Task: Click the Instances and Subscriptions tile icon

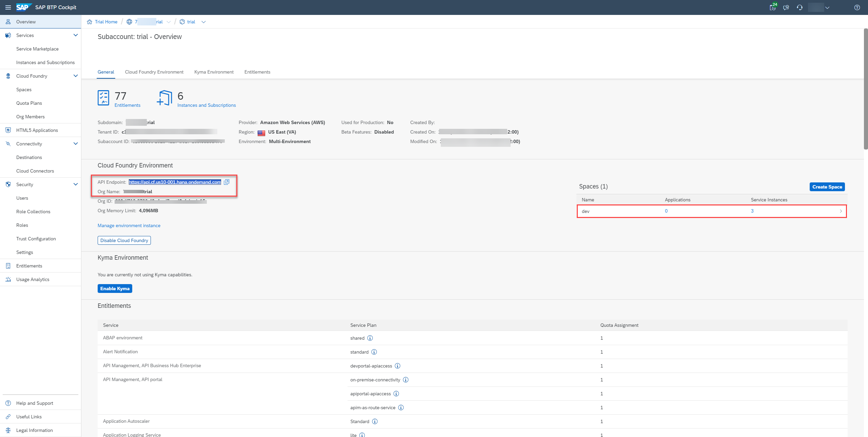Action: click(164, 98)
